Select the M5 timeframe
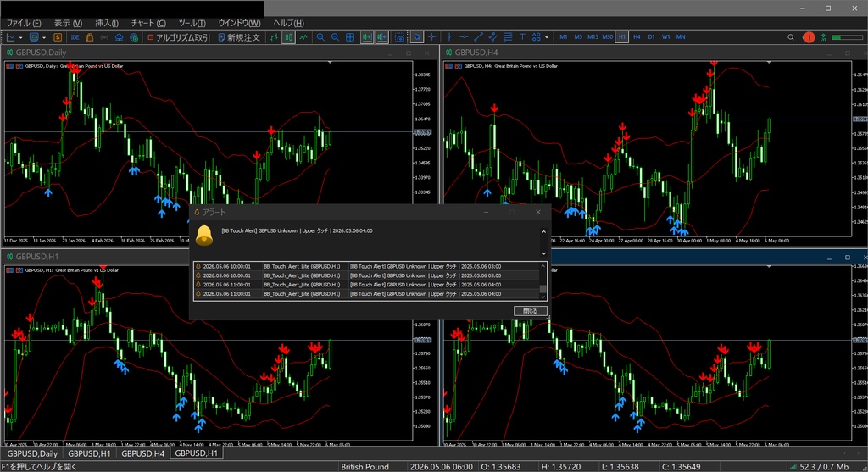 click(578, 37)
